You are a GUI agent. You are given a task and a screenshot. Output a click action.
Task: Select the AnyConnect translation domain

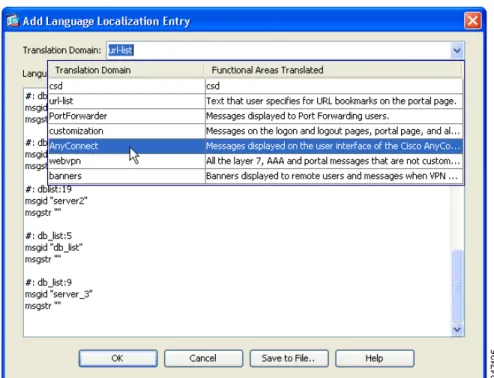click(256, 146)
